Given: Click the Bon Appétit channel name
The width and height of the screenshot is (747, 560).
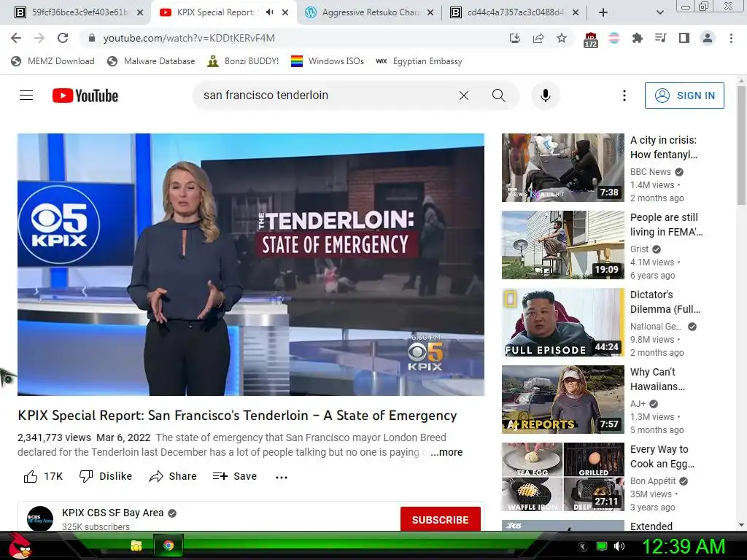Looking at the screenshot, I should 653,481.
